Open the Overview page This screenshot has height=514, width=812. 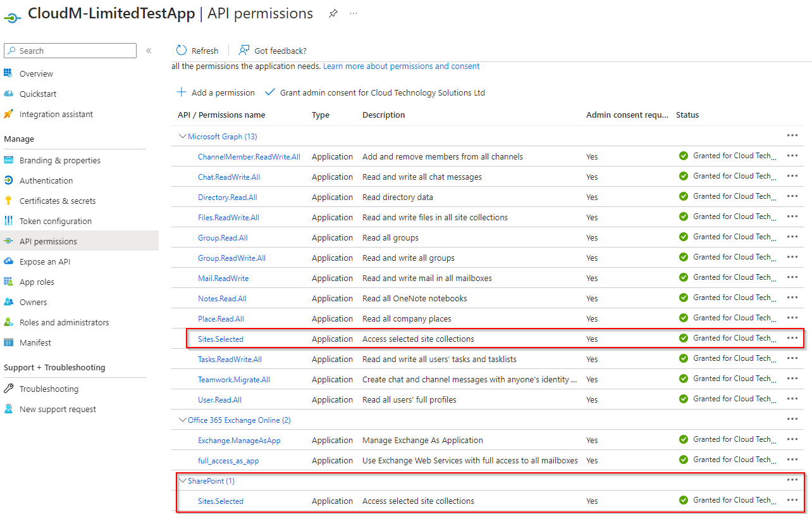36,73
